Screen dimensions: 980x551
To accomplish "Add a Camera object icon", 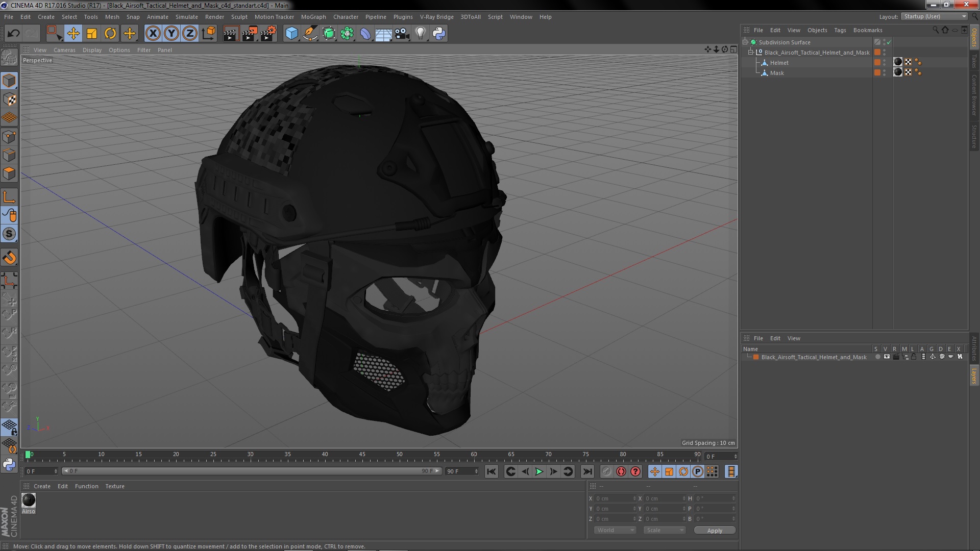I will click(402, 34).
